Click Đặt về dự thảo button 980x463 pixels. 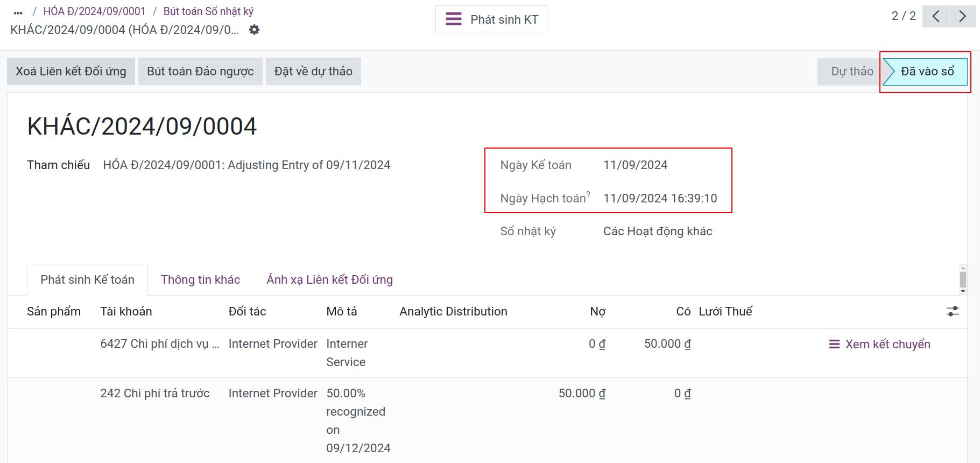point(313,72)
